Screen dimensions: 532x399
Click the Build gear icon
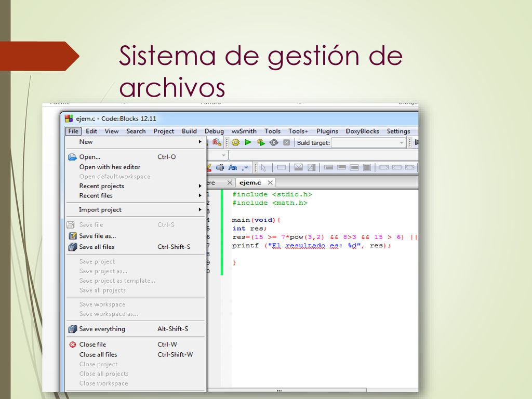coord(235,142)
